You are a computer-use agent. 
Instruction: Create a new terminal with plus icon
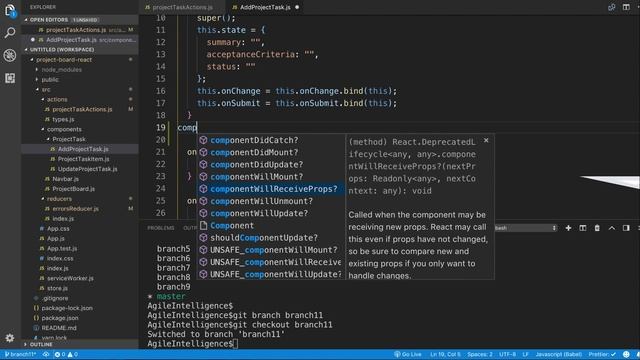[568, 228]
